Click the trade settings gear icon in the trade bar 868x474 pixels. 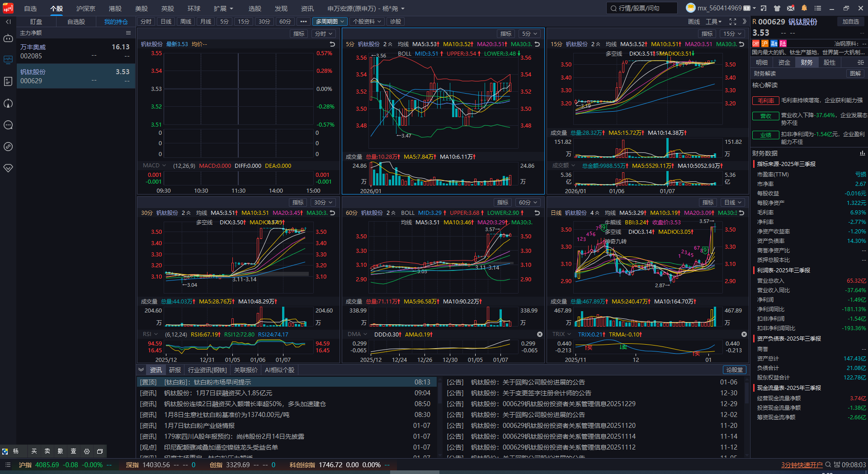(87, 451)
